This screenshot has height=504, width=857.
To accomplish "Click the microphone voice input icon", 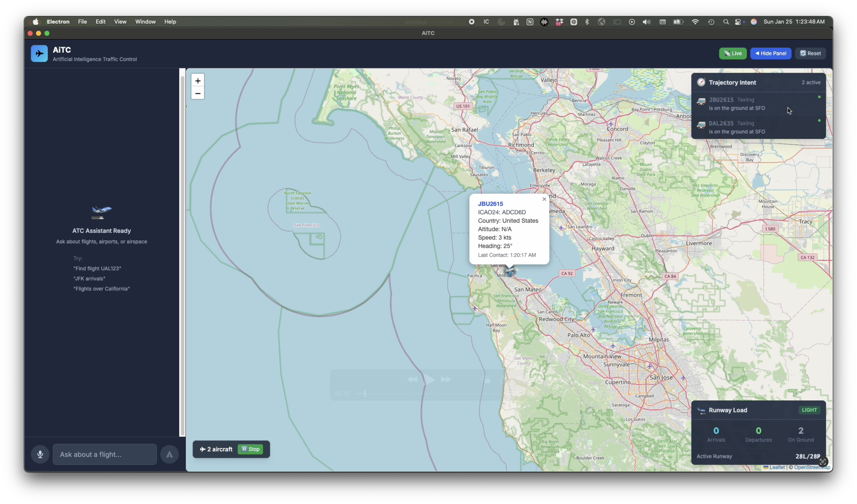I will (x=40, y=454).
